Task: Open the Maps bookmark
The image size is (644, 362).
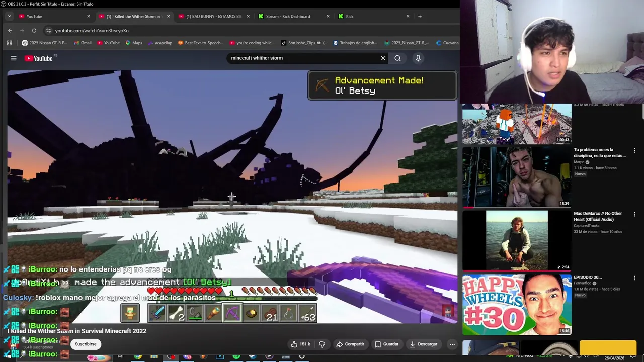Action: [x=134, y=43]
